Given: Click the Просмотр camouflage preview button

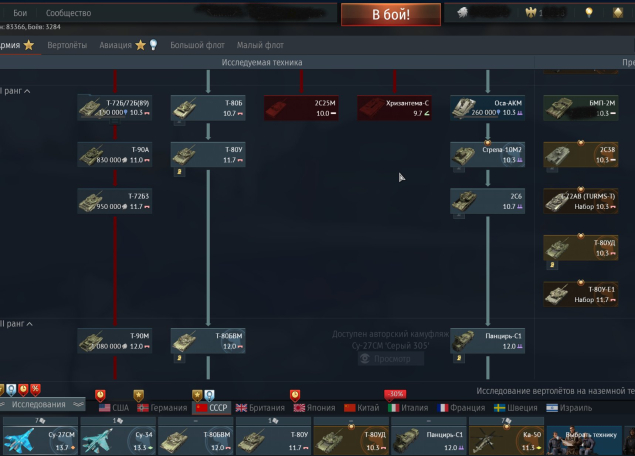Looking at the screenshot, I should [391, 359].
